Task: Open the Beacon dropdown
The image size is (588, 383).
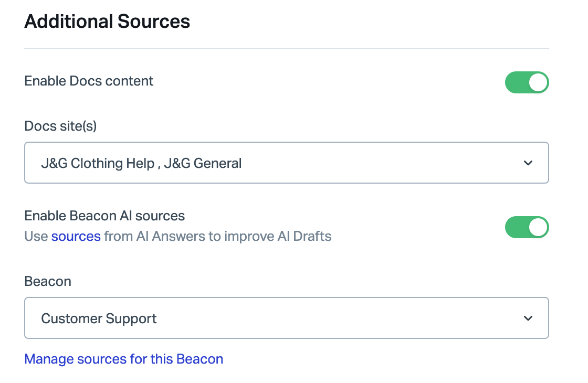Action: click(x=287, y=318)
